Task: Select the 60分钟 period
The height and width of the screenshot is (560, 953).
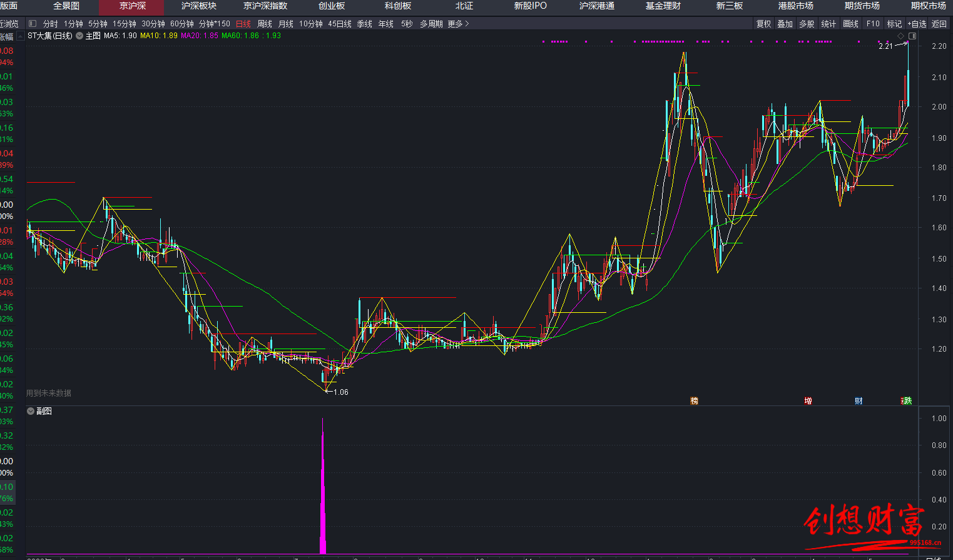Action: pyautogui.click(x=182, y=24)
